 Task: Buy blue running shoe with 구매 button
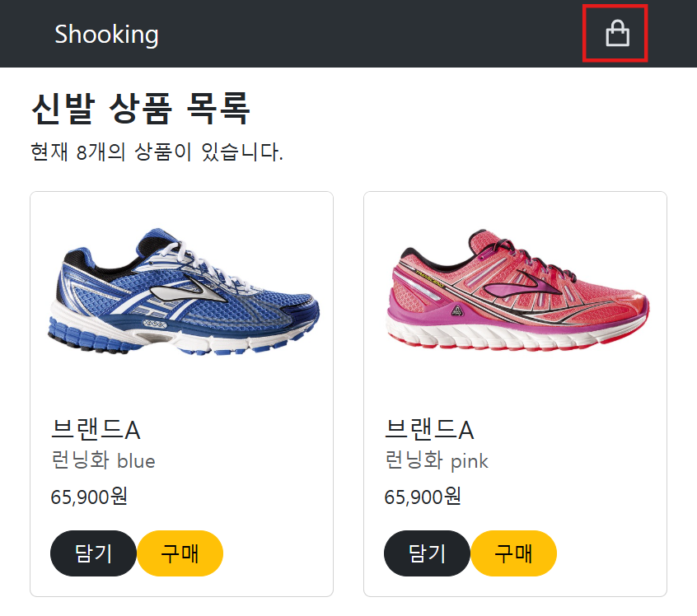click(x=180, y=553)
